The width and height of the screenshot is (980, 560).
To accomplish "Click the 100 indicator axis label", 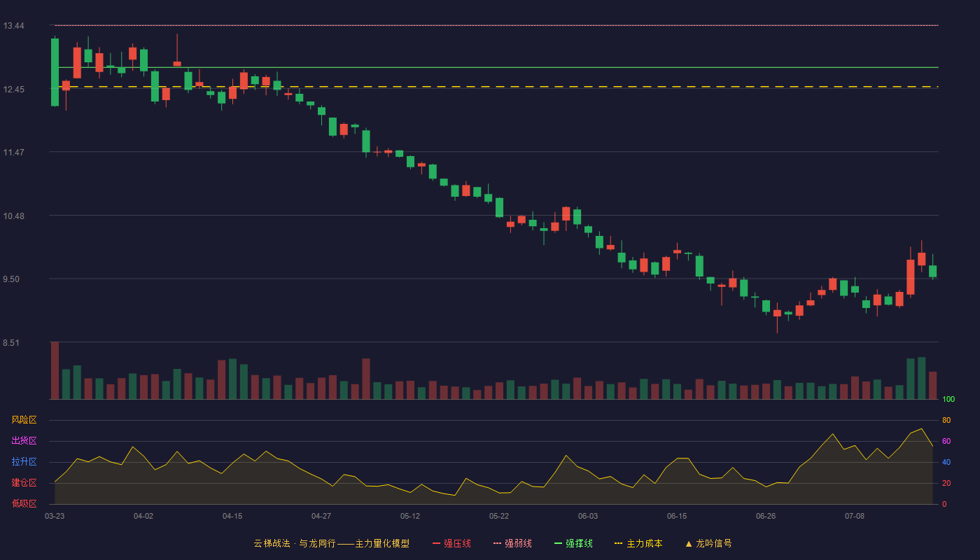I will [x=948, y=400].
